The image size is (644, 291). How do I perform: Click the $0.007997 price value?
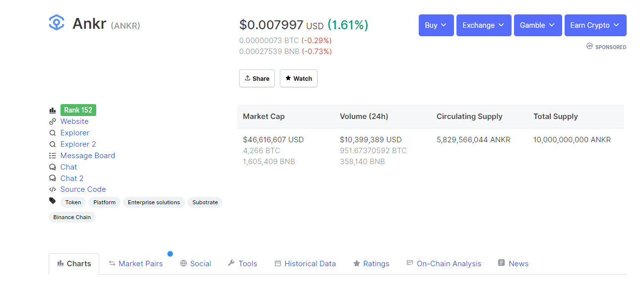(x=271, y=25)
